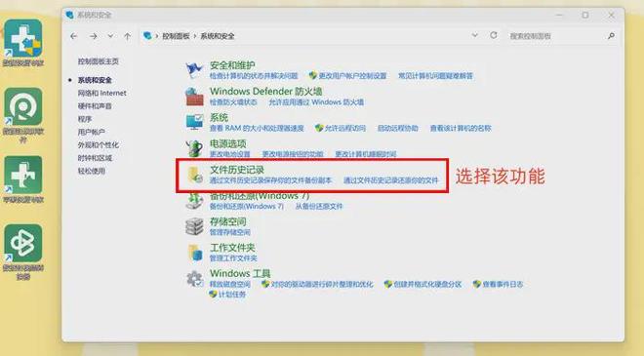
Task: Open the 工作文件夹 heading link
Action: pyautogui.click(x=232, y=248)
